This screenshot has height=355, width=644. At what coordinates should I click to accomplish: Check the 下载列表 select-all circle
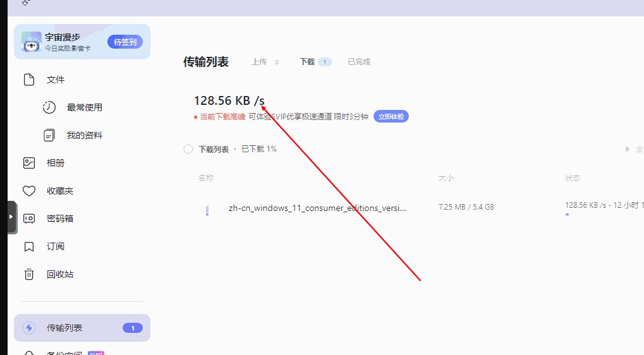click(188, 149)
